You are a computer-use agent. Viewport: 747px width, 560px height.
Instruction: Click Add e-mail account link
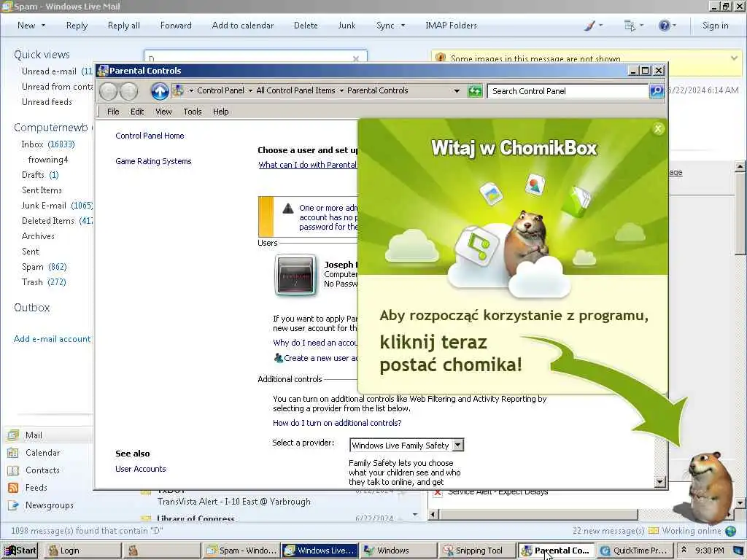[52, 339]
